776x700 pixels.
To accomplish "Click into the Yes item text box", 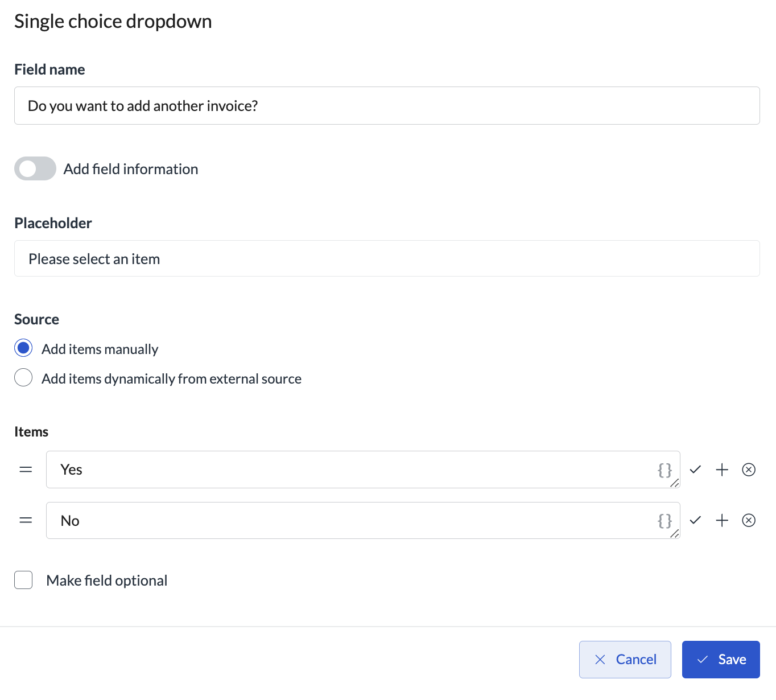I will [353, 470].
